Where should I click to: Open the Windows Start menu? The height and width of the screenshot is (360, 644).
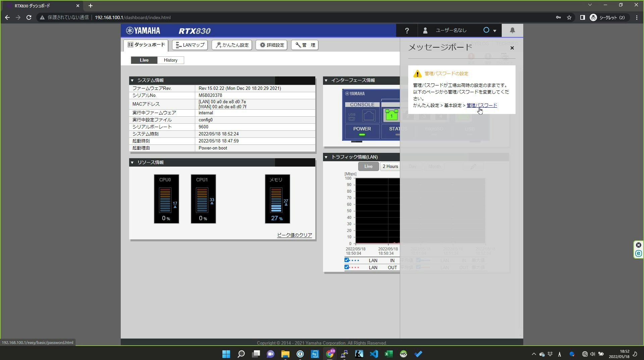coord(226,354)
